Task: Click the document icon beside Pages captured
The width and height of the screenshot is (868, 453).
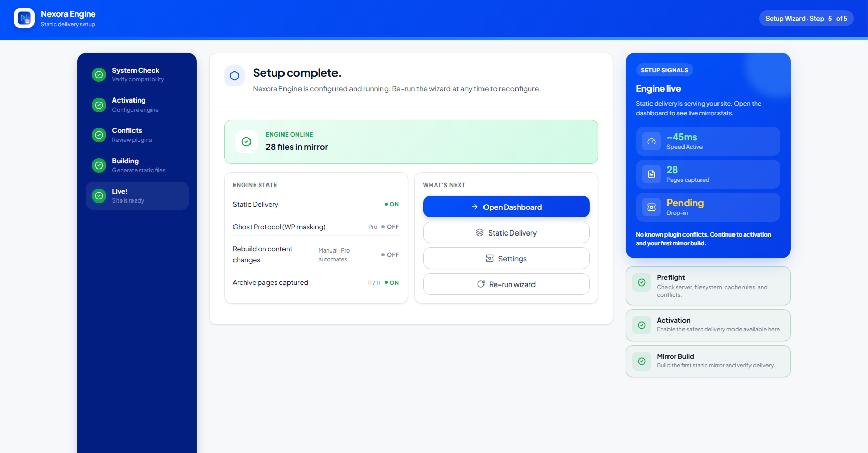Action: coord(652,174)
